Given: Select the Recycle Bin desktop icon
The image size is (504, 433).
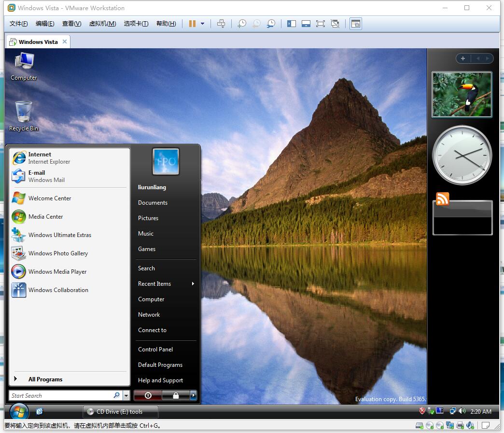Looking at the screenshot, I should coord(24,116).
